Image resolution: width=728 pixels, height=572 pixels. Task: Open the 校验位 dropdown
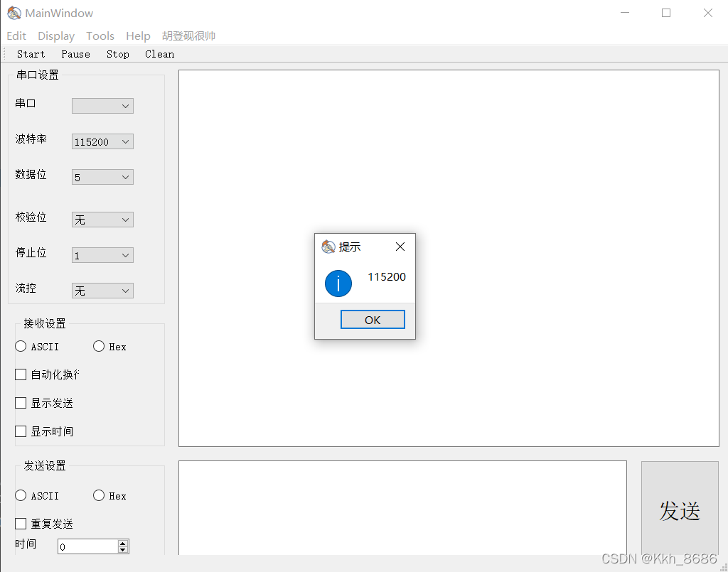[102, 220]
